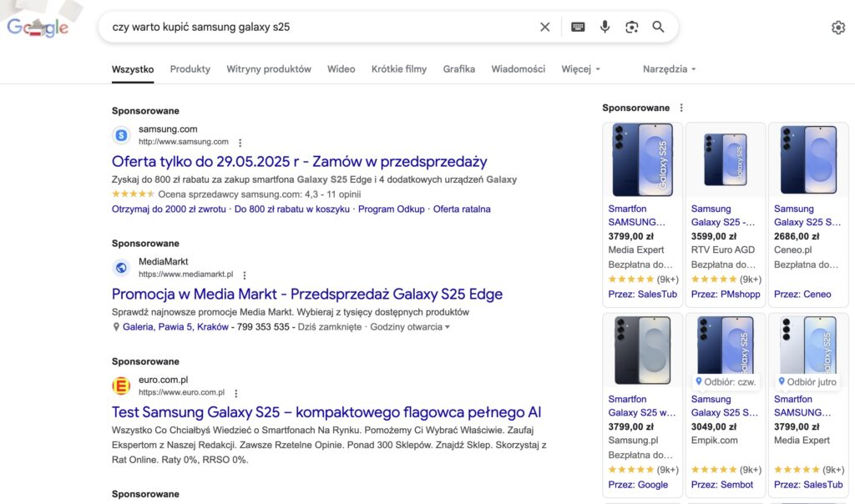Viewport: 855px width, 504px height.
Task: Open 'Test Samsung Galaxy S25' headline
Action: (326, 412)
